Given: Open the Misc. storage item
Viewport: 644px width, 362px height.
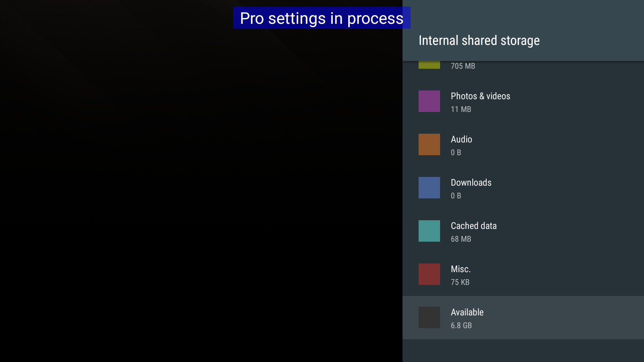Looking at the screenshot, I should pos(461,269).
